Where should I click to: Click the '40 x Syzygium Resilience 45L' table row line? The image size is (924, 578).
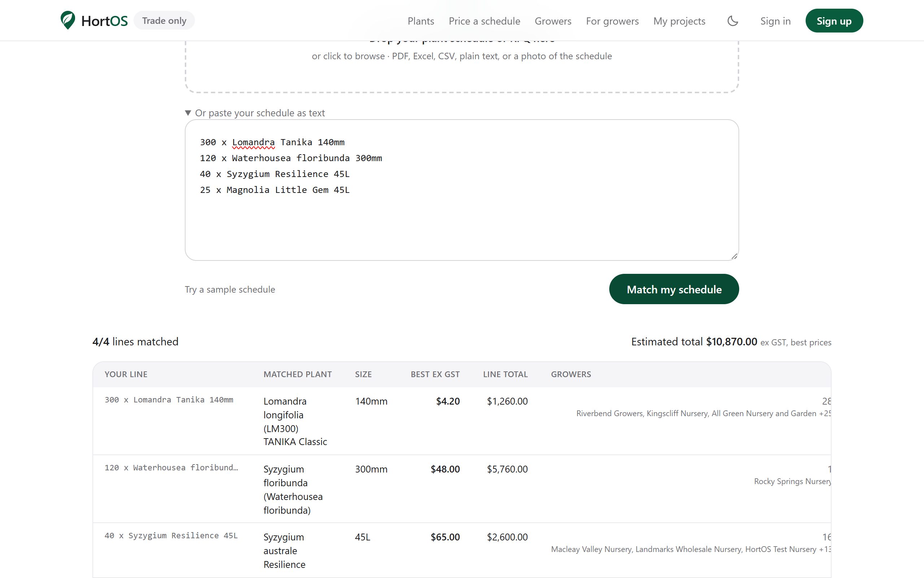pyautogui.click(x=171, y=536)
